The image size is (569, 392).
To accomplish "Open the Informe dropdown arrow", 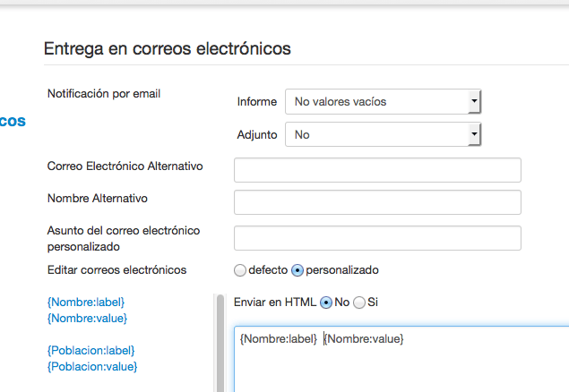I will click(x=474, y=101).
